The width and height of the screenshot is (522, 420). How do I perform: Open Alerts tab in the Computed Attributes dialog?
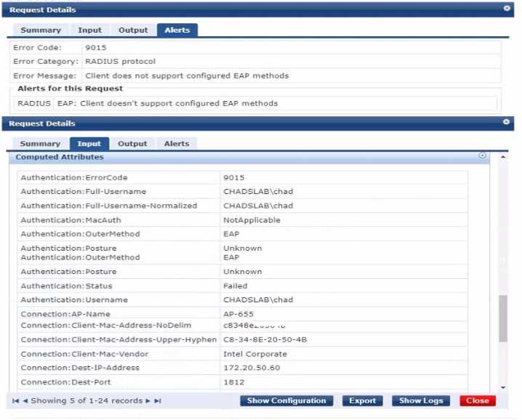click(177, 144)
